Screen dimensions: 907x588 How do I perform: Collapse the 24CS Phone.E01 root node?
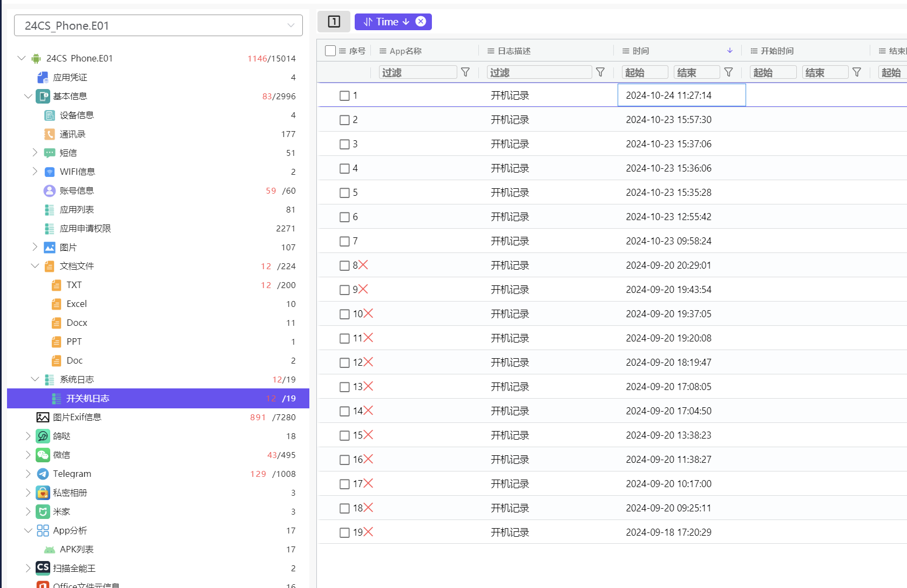[x=22, y=58]
